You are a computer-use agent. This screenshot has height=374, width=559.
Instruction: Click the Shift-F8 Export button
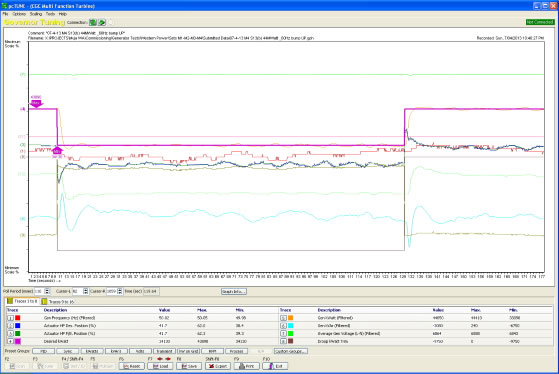coord(218,366)
